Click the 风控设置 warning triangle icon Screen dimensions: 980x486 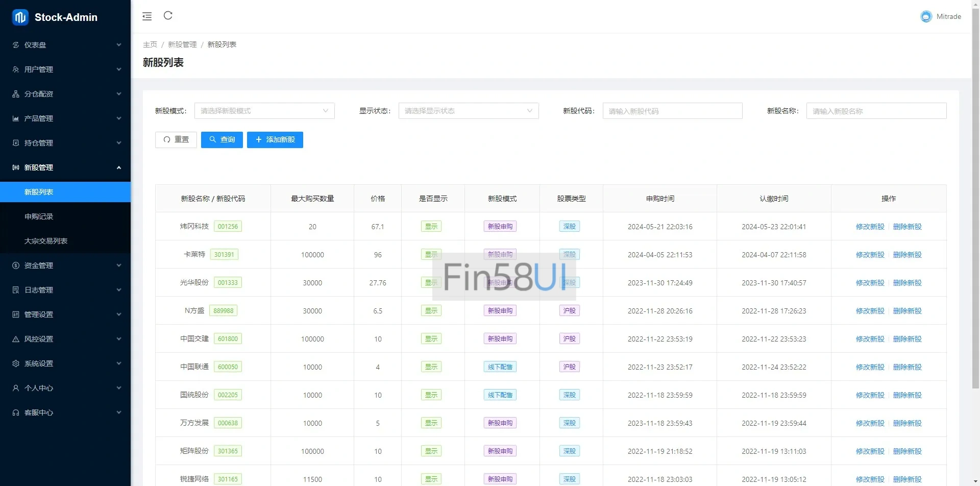point(16,339)
